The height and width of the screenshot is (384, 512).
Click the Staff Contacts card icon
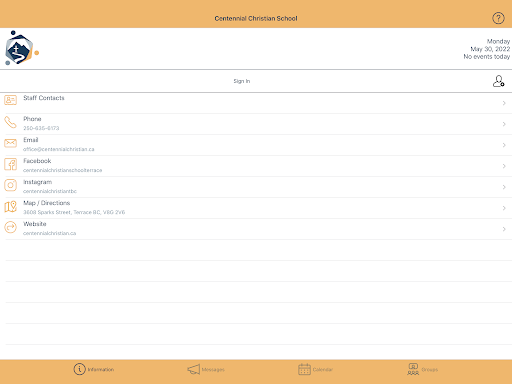[x=10, y=100]
